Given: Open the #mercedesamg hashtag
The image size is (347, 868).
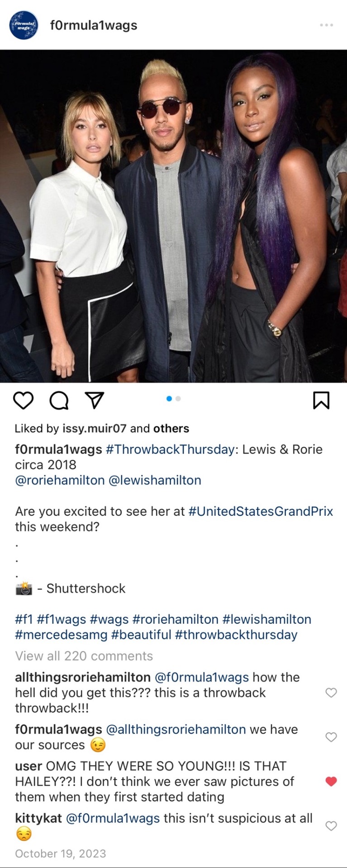Looking at the screenshot, I should point(61,635).
